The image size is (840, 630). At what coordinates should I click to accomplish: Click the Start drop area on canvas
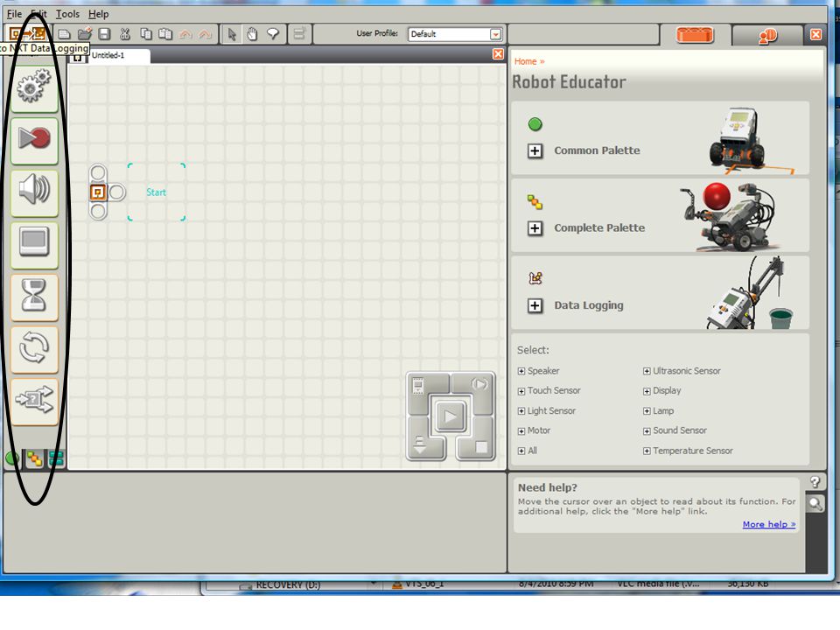pos(157,192)
